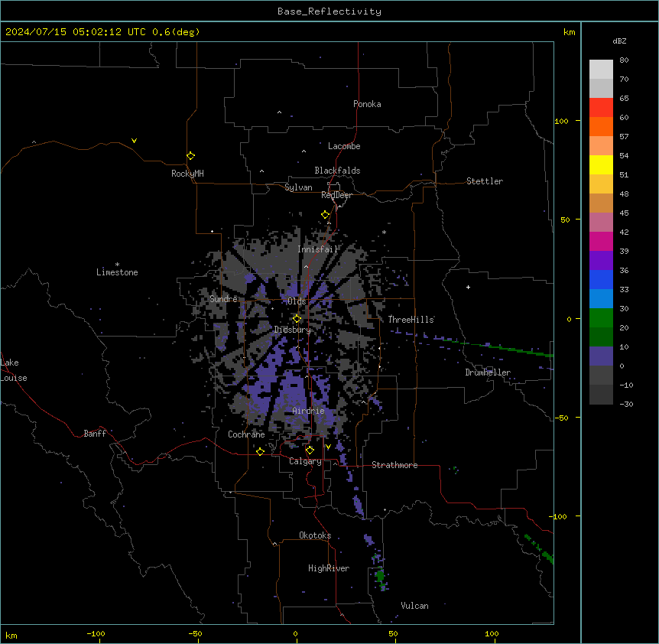Click the Ponoka city label
659x644 pixels.
click(x=367, y=104)
